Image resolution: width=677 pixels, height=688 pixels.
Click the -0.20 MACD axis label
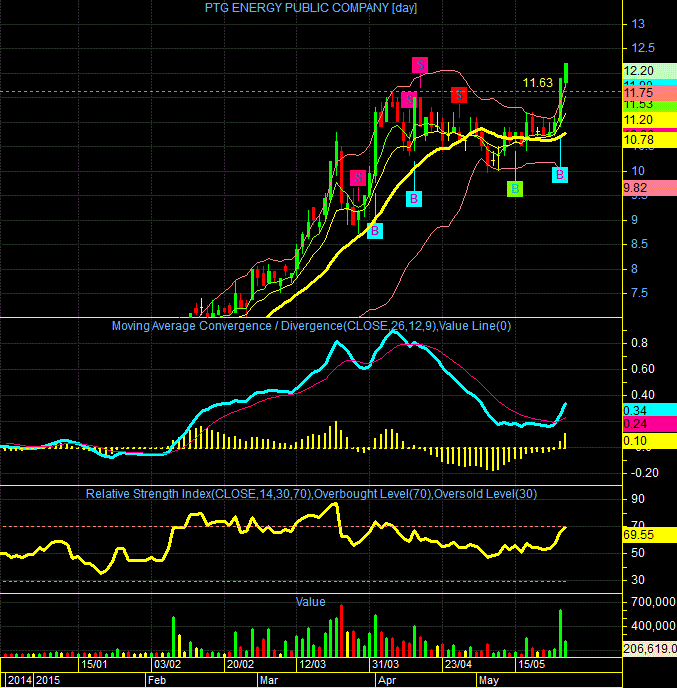[645, 473]
